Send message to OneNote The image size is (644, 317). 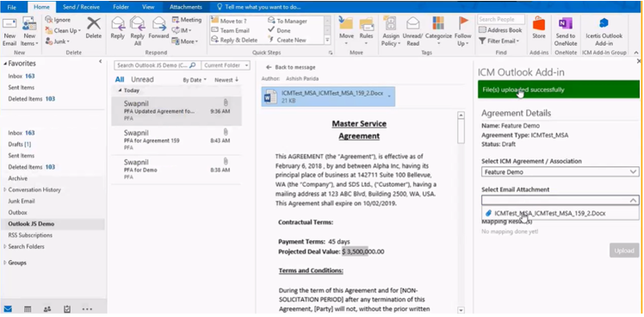(x=566, y=31)
